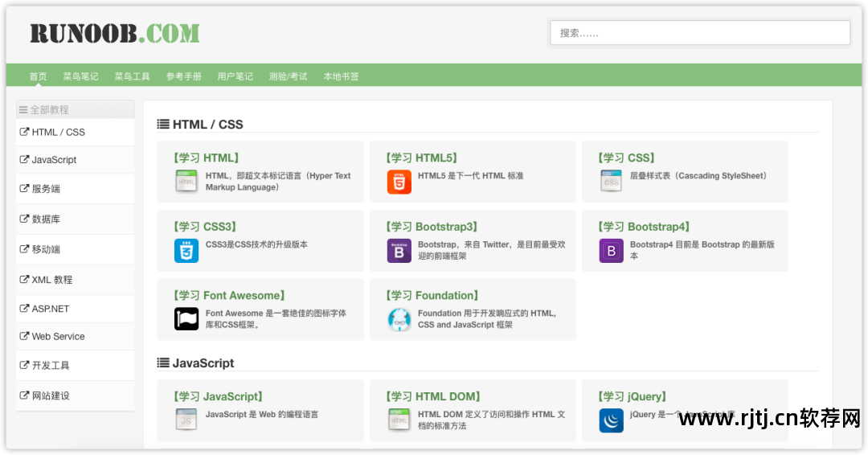
Task: Click the JavaScript JS file icon
Action: pyautogui.click(x=186, y=420)
